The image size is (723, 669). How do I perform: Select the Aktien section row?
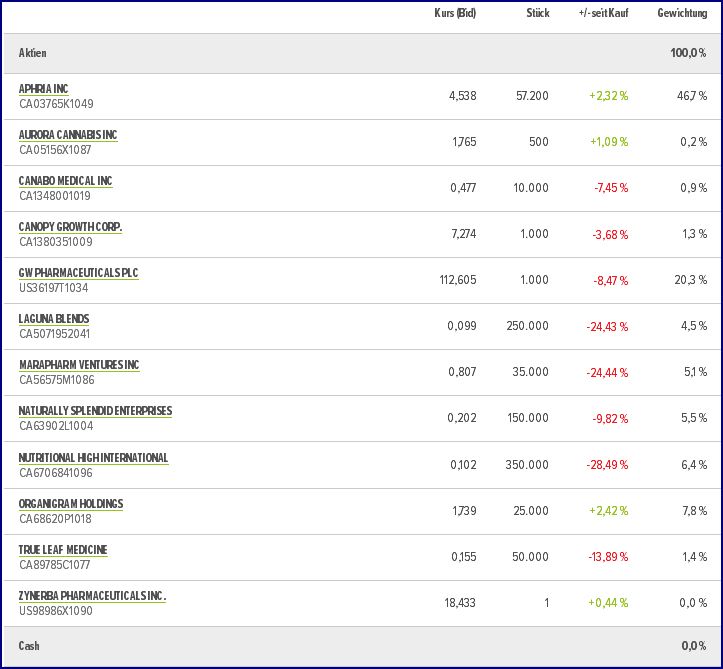click(x=33, y=53)
